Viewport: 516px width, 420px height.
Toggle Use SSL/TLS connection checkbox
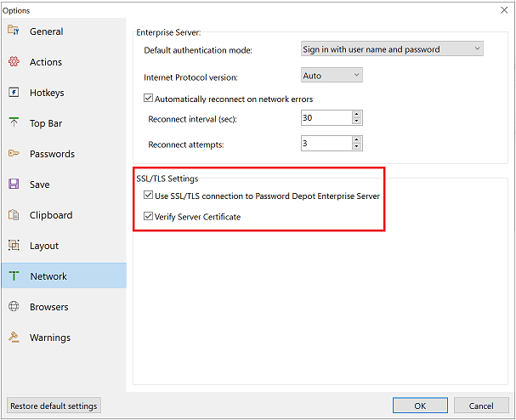(148, 195)
